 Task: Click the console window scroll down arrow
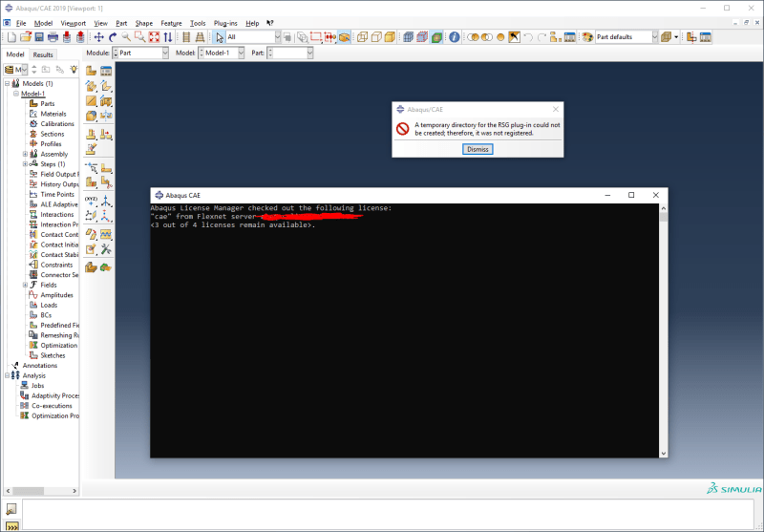(x=663, y=453)
